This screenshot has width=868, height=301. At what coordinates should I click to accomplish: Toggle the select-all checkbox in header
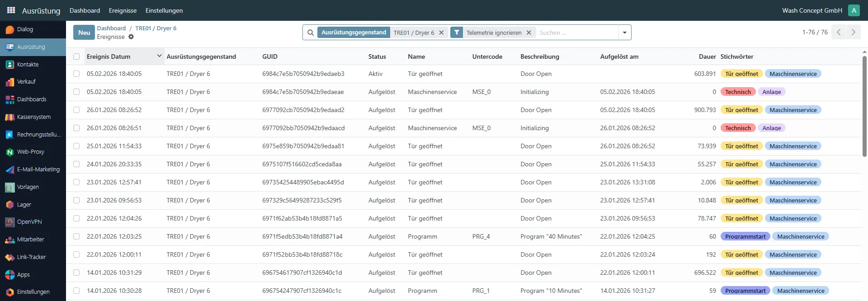tap(76, 56)
